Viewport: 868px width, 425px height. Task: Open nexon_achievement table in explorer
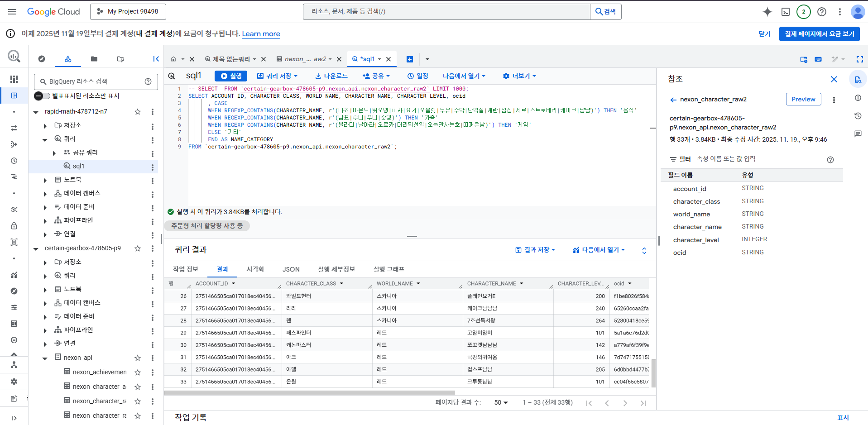tap(100, 372)
